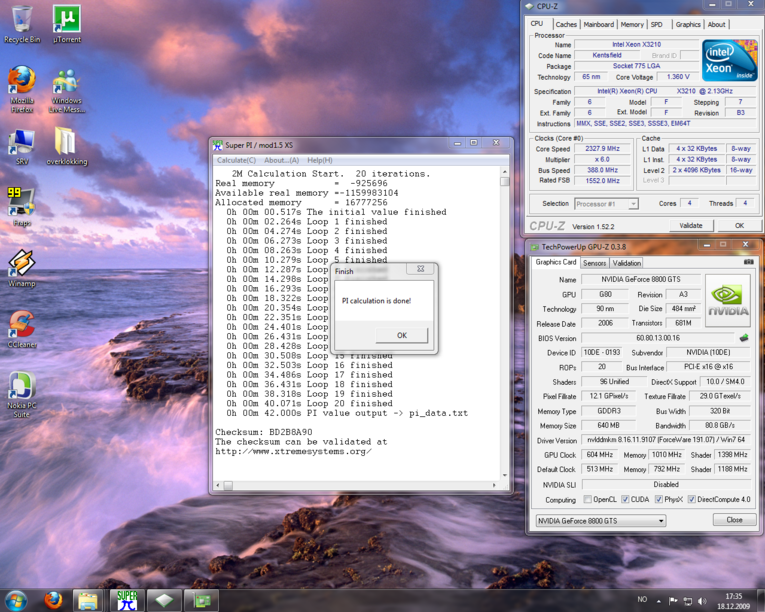Switch to the Mainboard tab in CPU-Z
Image resolution: width=765 pixels, height=612 pixels.
point(599,24)
